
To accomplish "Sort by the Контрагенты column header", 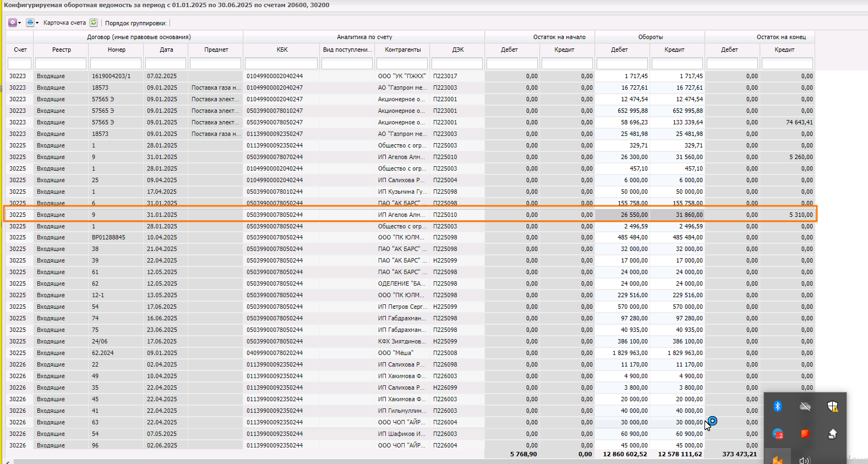I will tap(403, 50).
